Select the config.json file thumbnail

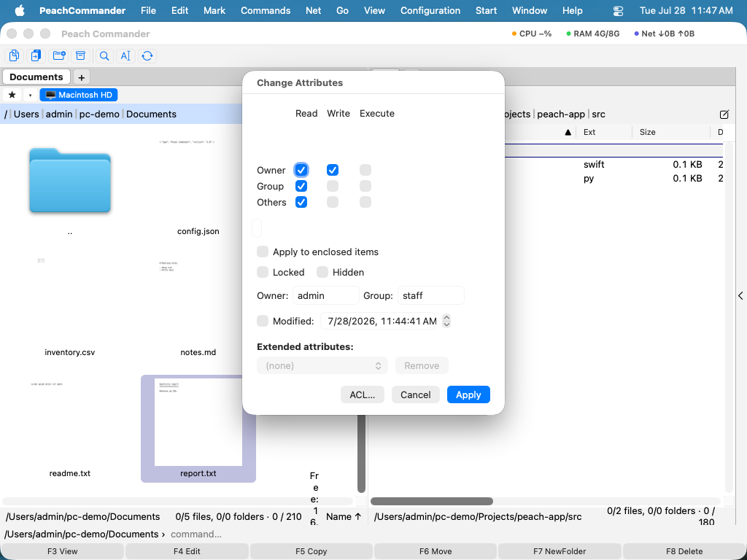point(198,181)
